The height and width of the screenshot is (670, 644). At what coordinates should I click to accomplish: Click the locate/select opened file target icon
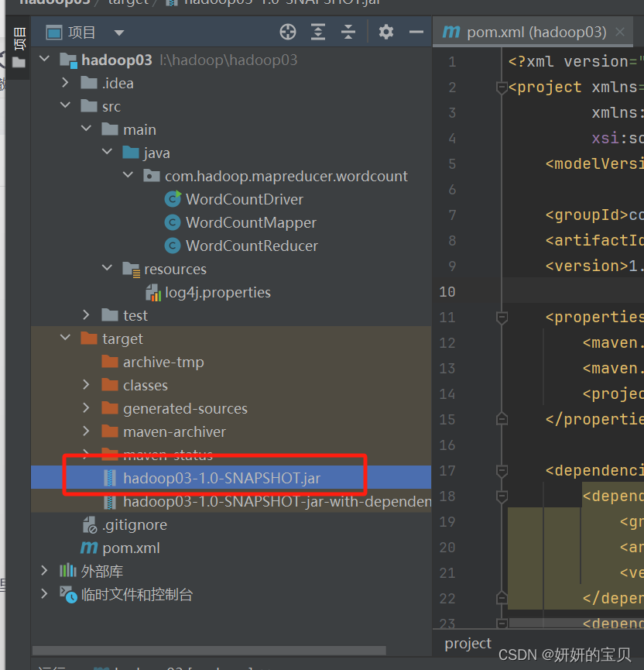point(288,32)
